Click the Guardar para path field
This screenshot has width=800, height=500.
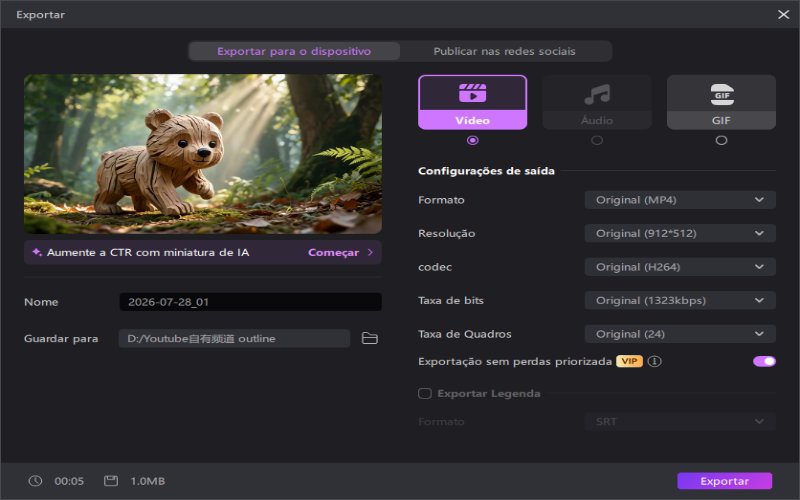pyautogui.click(x=234, y=338)
